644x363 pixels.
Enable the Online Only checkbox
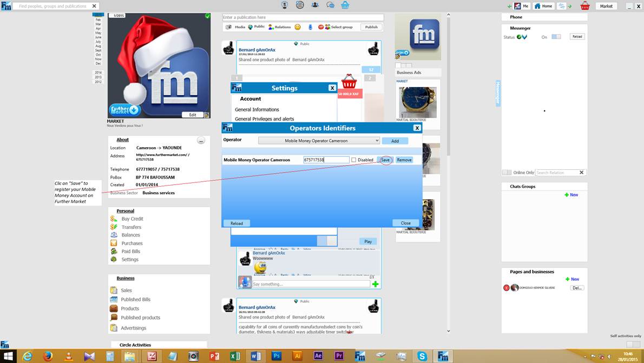(x=507, y=173)
